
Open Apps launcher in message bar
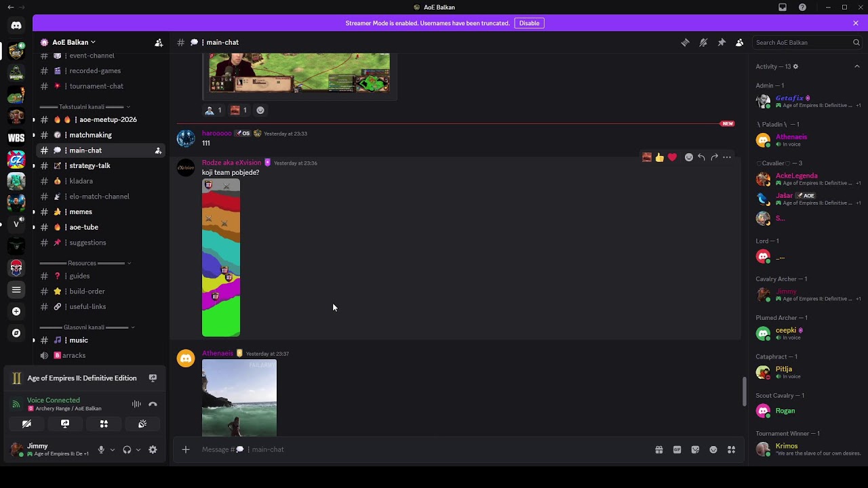click(x=732, y=449)
